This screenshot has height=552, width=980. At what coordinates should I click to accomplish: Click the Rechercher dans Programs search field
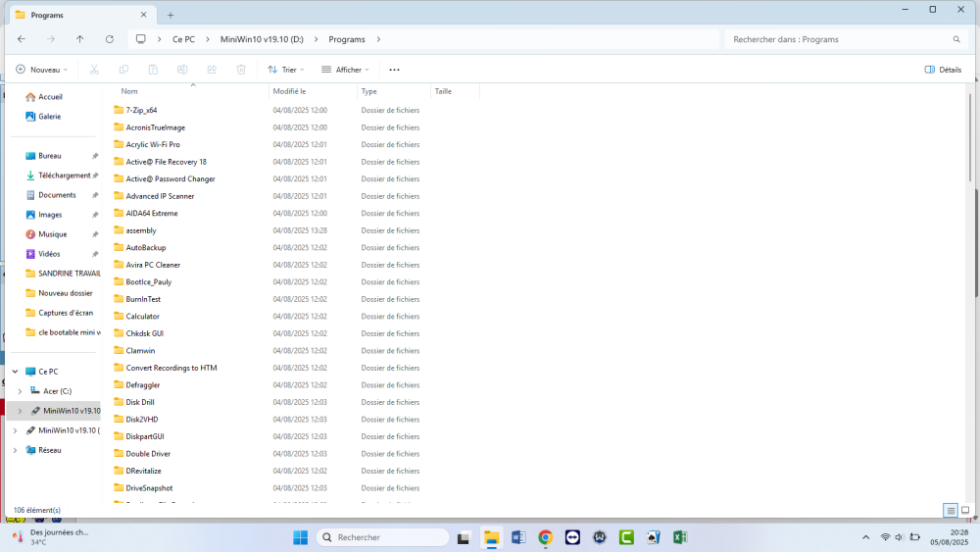(x=838, y=39)
